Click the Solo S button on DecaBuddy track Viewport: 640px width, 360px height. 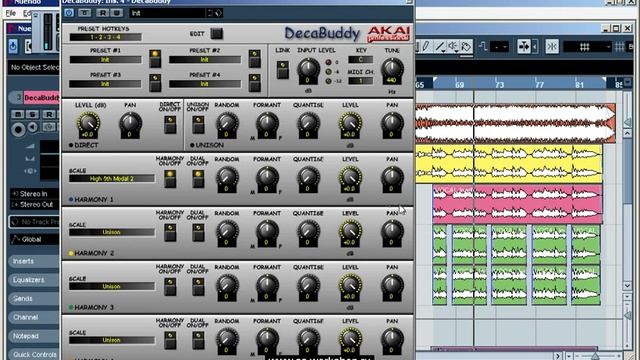pyautogui.click(x=33, y=114)
